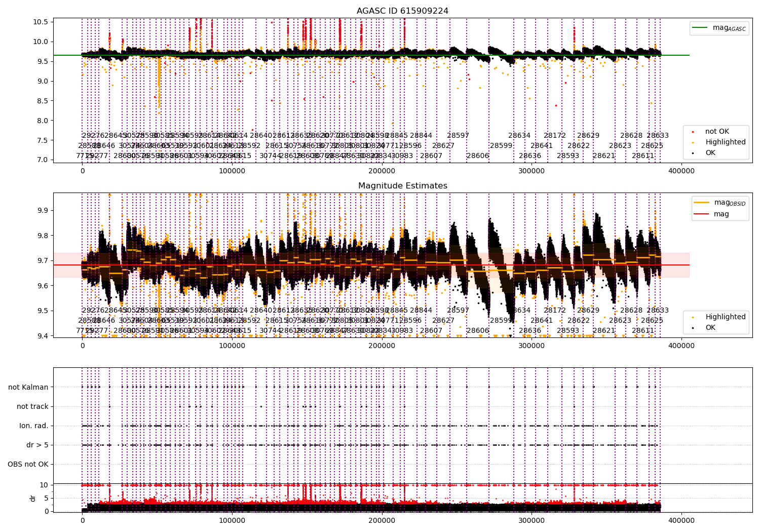Click OBSID label 28606 in Magnitude Estimates plot
This screenshot has width=760, height=532.
478,331
